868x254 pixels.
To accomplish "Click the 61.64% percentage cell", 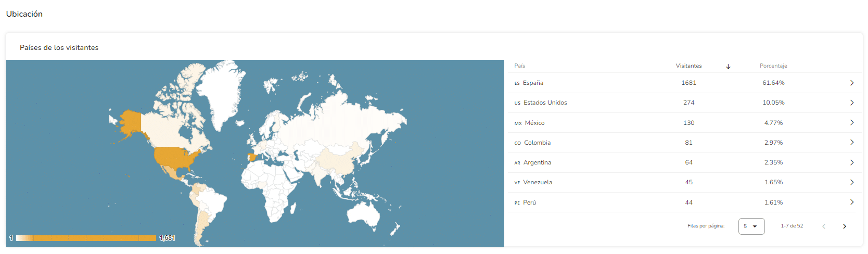I will (773, 83).
